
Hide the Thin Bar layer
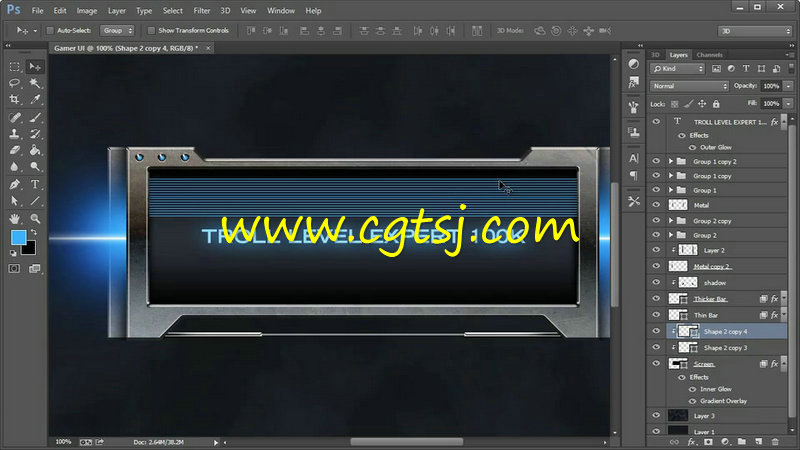[x=656, y=315]
